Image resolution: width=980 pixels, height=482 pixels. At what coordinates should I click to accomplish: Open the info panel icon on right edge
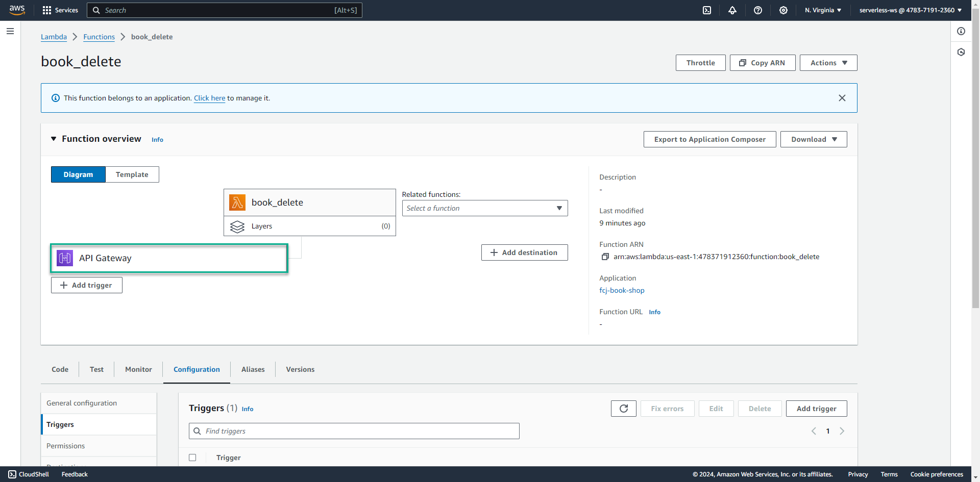[x=961, y=31]
